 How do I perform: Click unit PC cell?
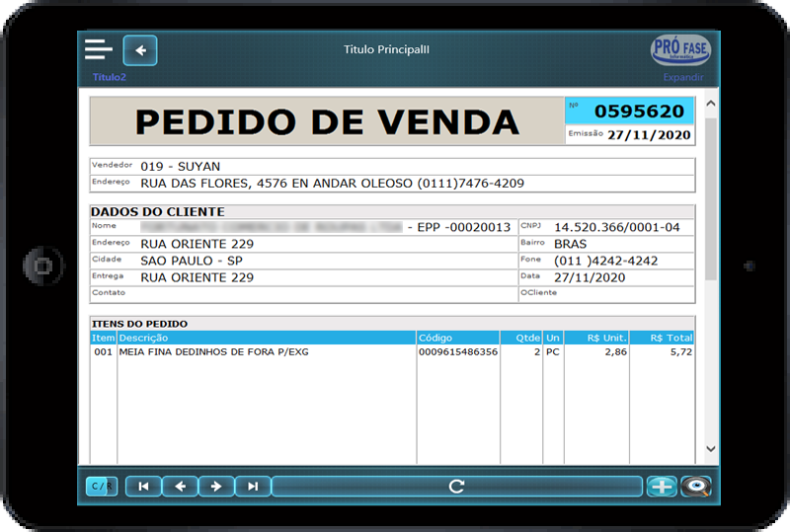[553, 351]
